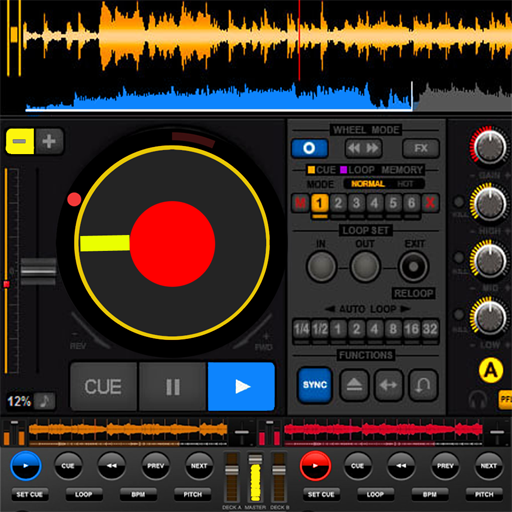Click the music note key lock icon
Viewport: 512px width, 512px height.
point(45,401)
